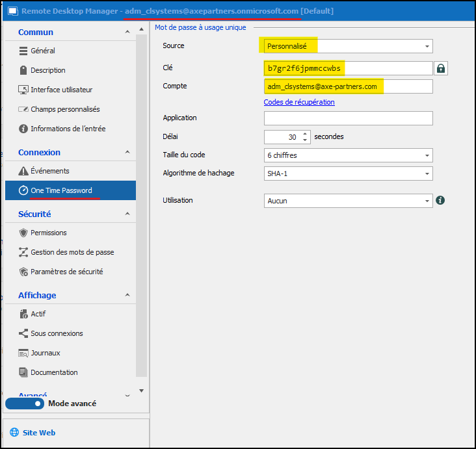
Task: Click the info icon next to Utilisation
Action: point(440,200)
